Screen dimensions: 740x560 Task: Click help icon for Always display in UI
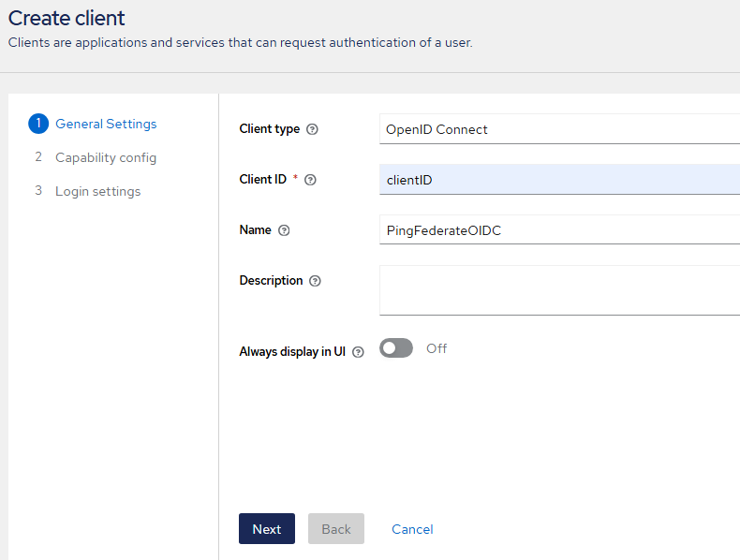point(358,352)
